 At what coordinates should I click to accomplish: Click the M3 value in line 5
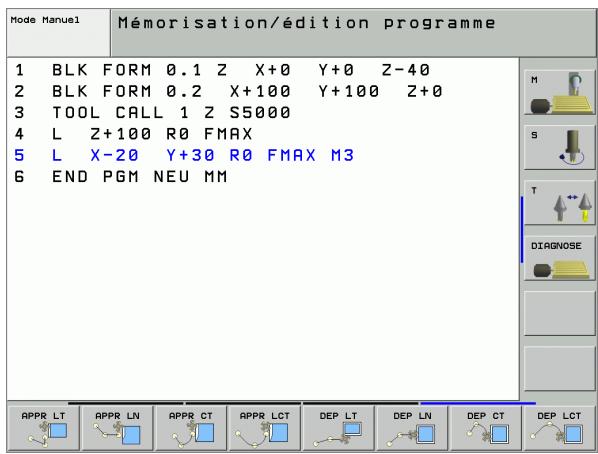343,156
